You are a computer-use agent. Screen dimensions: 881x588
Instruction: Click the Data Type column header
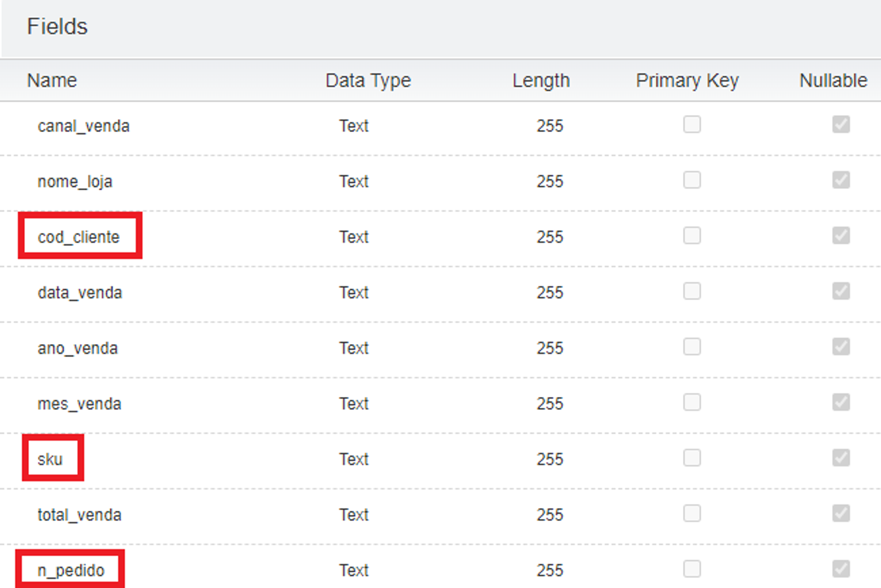click(368, 81)
